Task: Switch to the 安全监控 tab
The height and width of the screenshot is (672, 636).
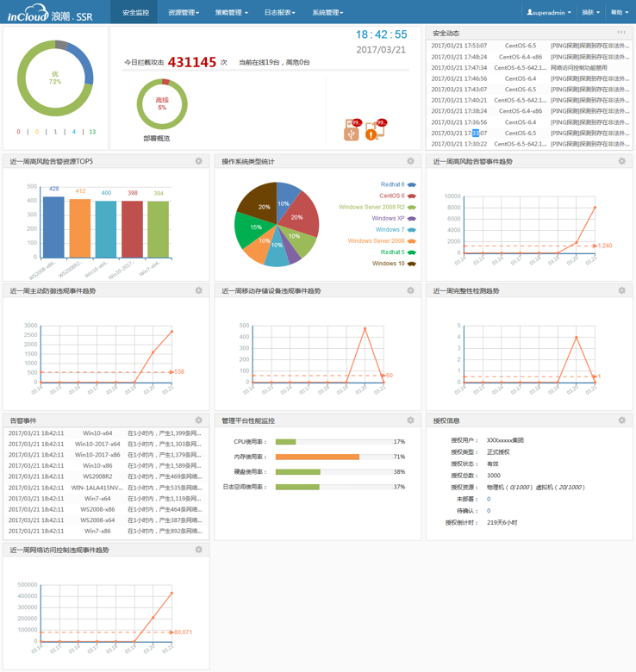Action: [135, 13]
